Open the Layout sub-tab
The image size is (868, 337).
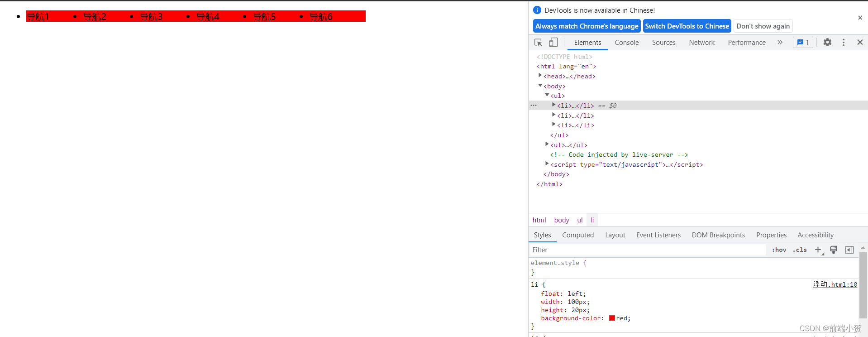point(615,235)
